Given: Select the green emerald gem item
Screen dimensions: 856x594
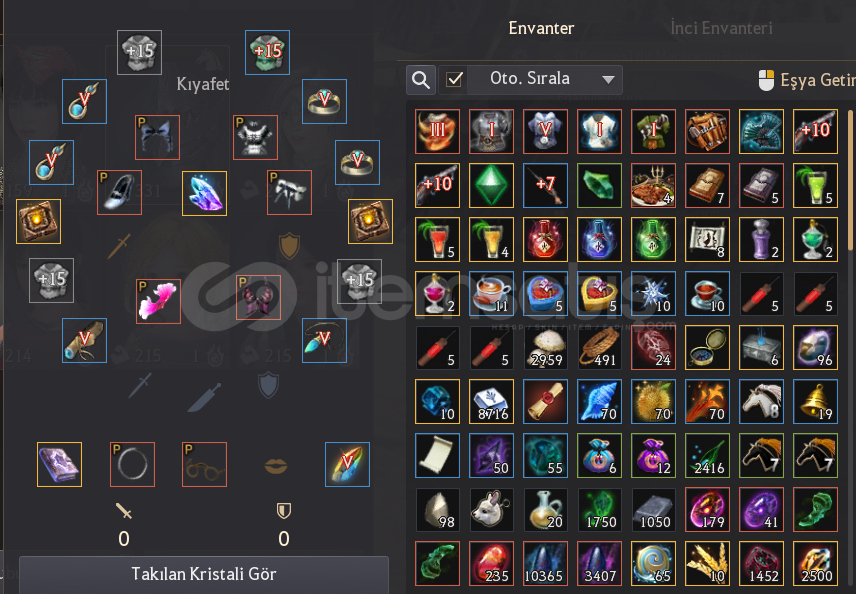Looking at the screenshot, I should coord(491,186).
